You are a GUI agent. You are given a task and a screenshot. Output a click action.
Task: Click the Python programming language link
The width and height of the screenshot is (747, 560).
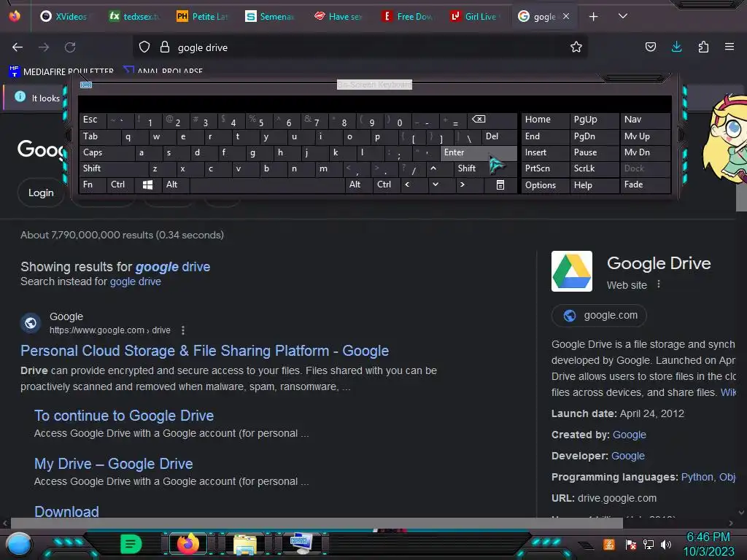coord(697,477)
